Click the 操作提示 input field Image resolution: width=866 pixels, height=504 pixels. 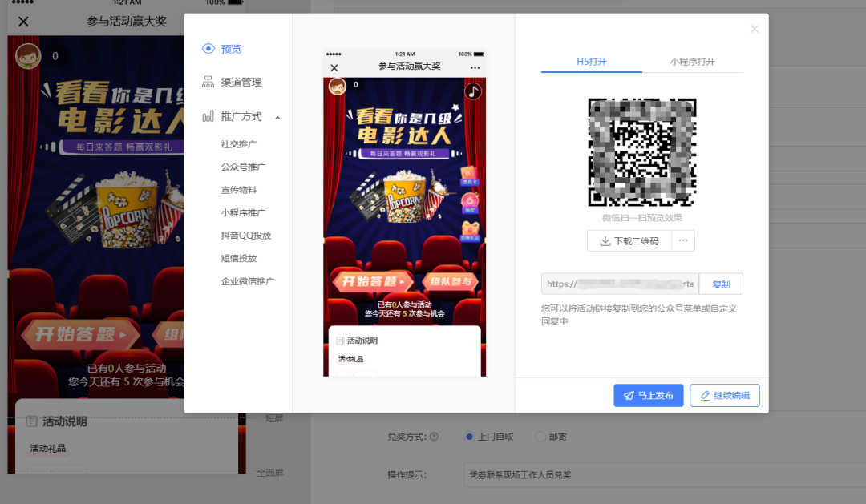(665, 474)
